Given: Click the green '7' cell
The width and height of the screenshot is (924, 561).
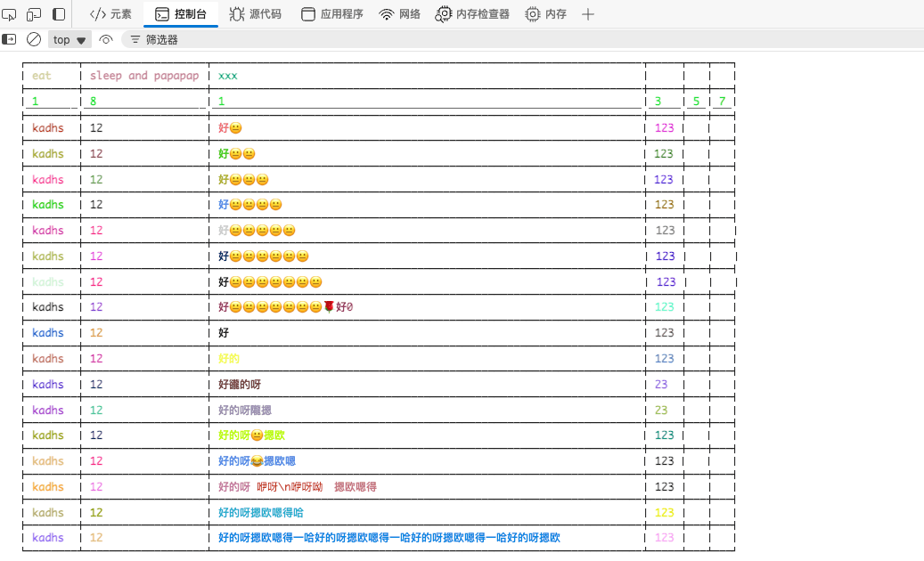Looking at the screenshot, I should point(722,102).
